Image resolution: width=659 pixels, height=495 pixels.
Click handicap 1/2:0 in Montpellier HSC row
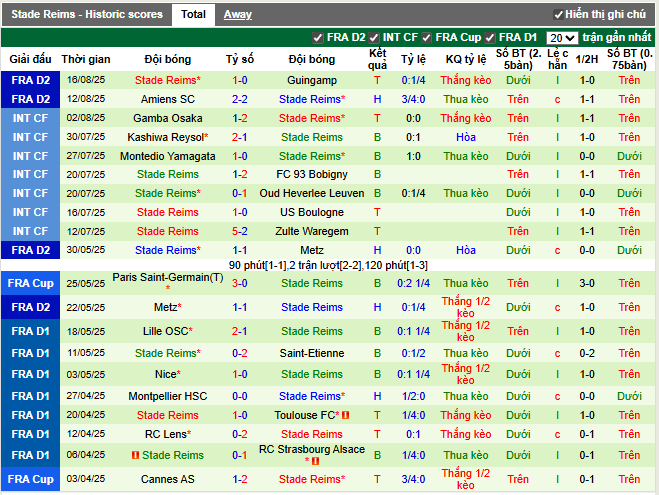(413, 396)
